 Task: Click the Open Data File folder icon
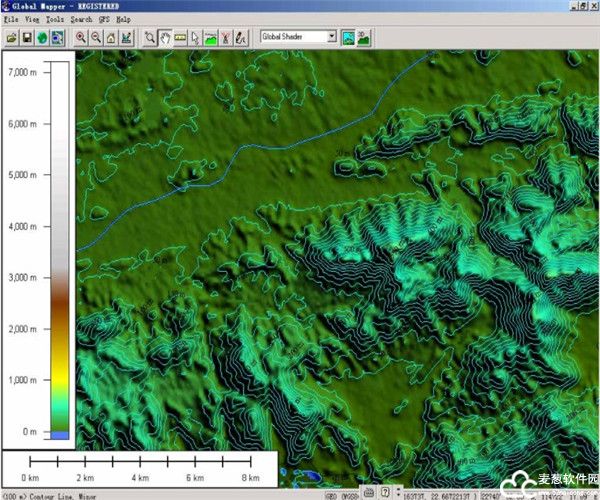tap(12, 38)
